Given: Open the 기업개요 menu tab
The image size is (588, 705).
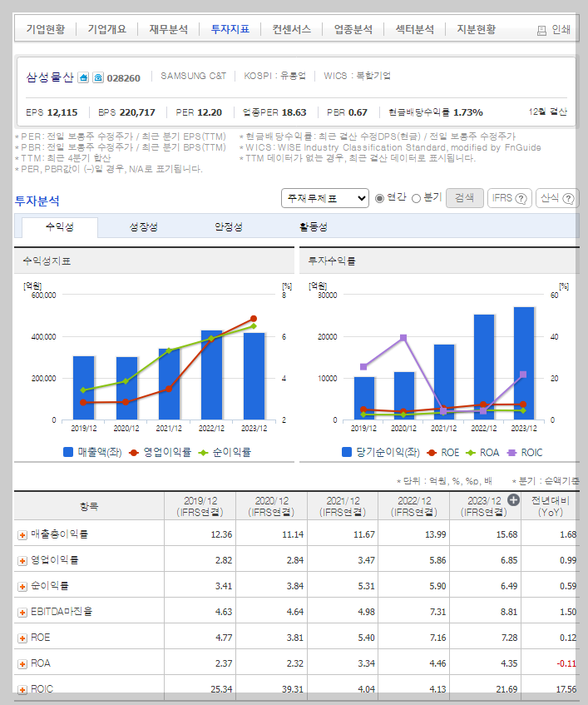Looking at the screenshot, I should click(x=107, y=30).
